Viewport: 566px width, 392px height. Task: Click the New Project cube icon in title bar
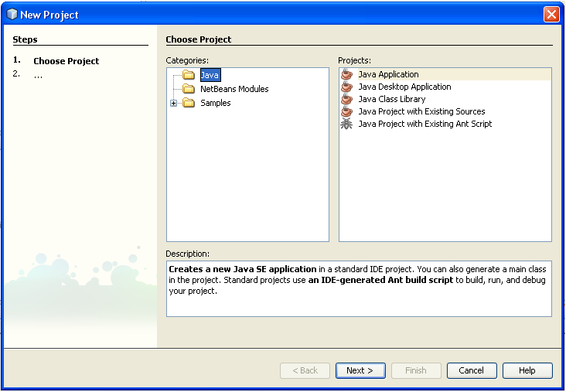(x=12, y=15)
